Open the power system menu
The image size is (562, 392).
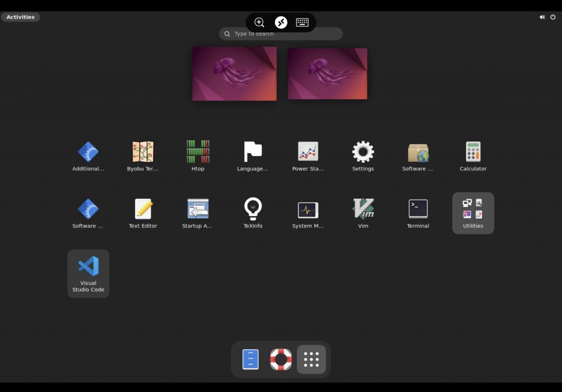click(553, 17)
